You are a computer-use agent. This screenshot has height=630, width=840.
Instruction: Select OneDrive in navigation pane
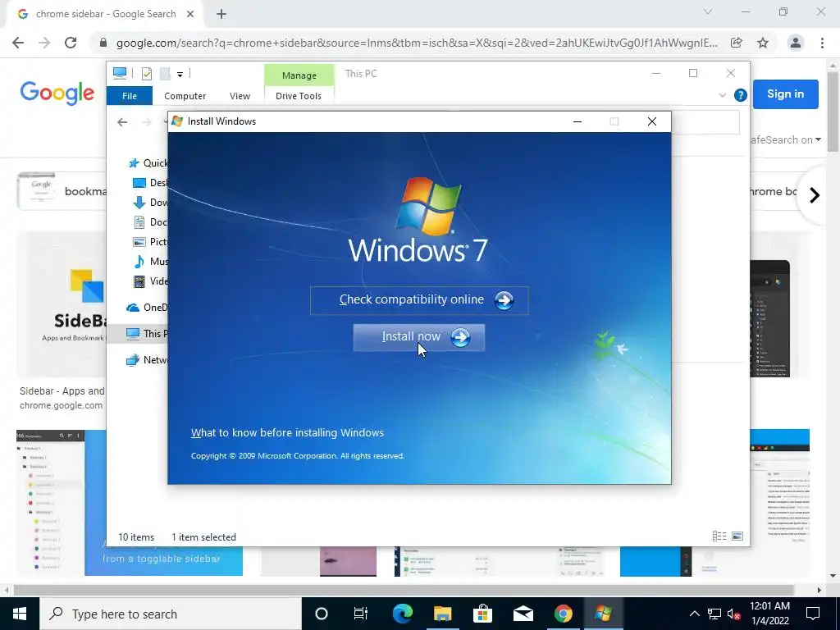[x=146, y=307]
